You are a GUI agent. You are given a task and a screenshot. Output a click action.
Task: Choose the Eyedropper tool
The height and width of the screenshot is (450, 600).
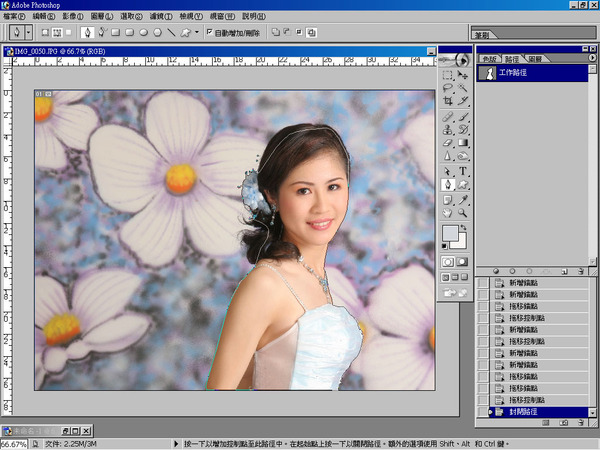[x=464, y=199]
